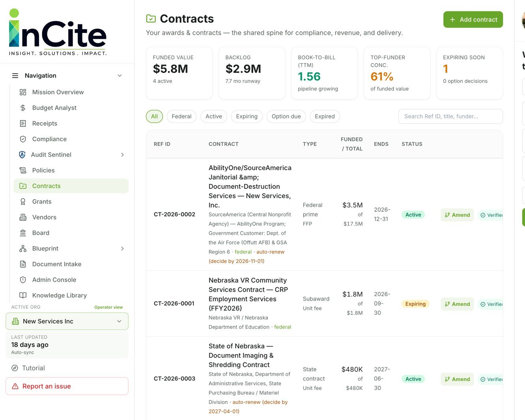Click the Top-Funder Conc. card
Viewport: 525px width, 420px height.
[x=397, y=73]
